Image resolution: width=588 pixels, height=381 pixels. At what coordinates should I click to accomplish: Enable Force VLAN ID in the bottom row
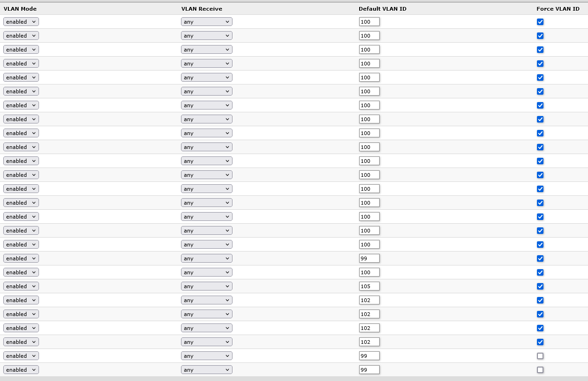tap(540, 370)
